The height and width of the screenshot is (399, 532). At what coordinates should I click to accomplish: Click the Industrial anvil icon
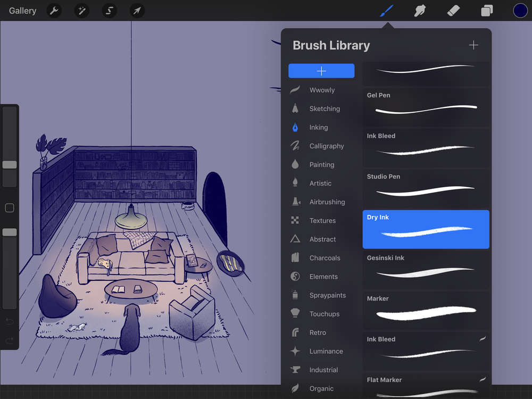coord(295,370)
